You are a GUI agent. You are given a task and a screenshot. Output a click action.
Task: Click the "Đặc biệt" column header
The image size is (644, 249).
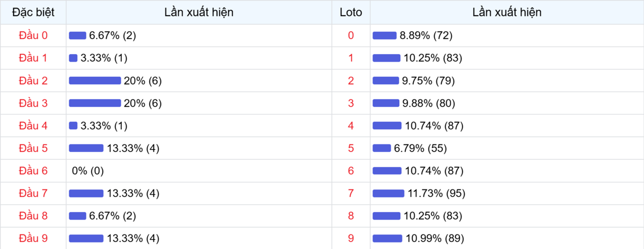tap(33, 12)
